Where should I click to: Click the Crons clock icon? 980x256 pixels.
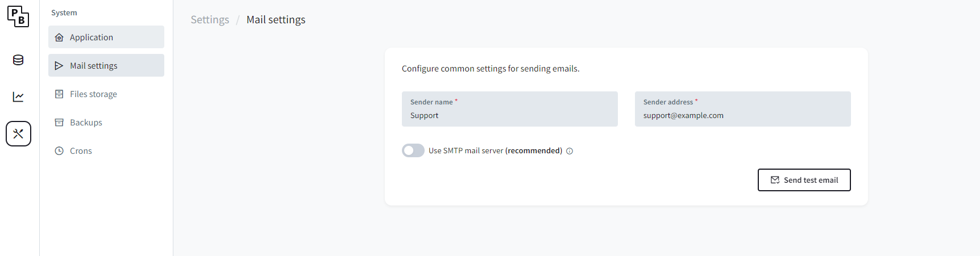(x=59, y=151)
